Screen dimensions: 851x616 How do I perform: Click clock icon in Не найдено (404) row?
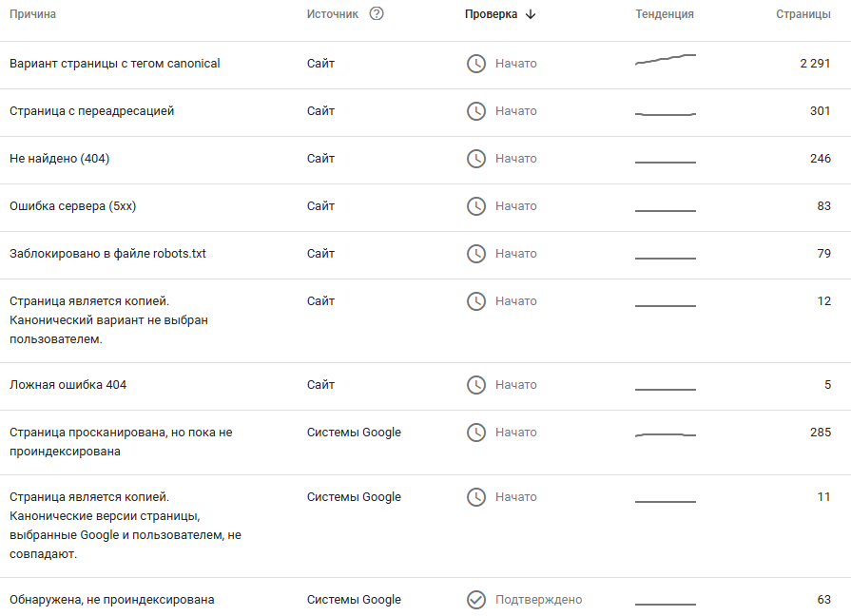click(475, 159)
